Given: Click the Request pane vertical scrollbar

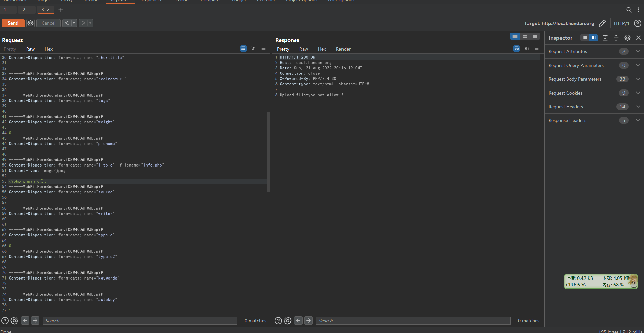Looking at the screenshot, I should (x=269, y=151).
